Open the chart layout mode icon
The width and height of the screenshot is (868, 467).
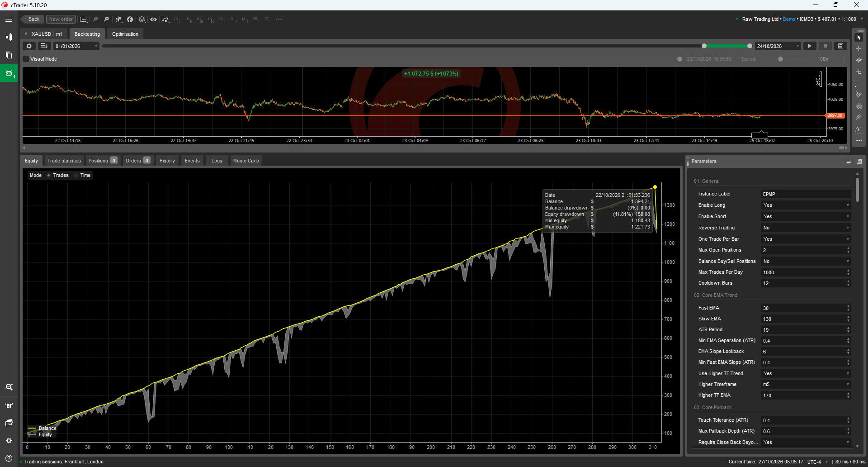(x=83, y=19)
